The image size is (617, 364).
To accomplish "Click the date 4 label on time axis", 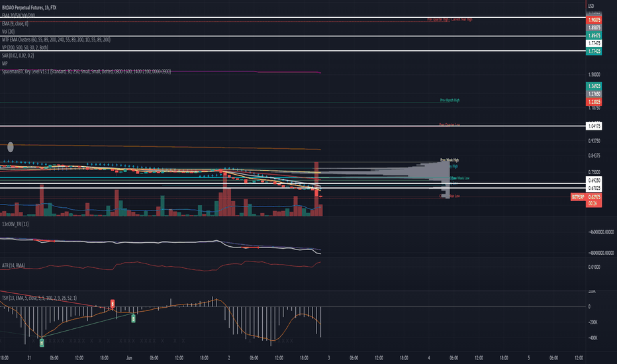I will coord(429,357).
